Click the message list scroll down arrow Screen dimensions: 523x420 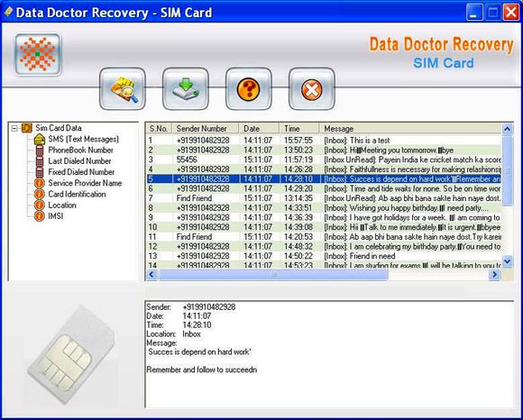click(508, 261)
